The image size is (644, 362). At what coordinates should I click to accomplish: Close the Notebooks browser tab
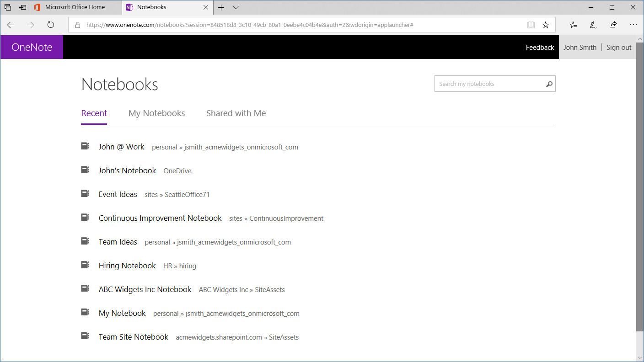click(x=206, y=7)
